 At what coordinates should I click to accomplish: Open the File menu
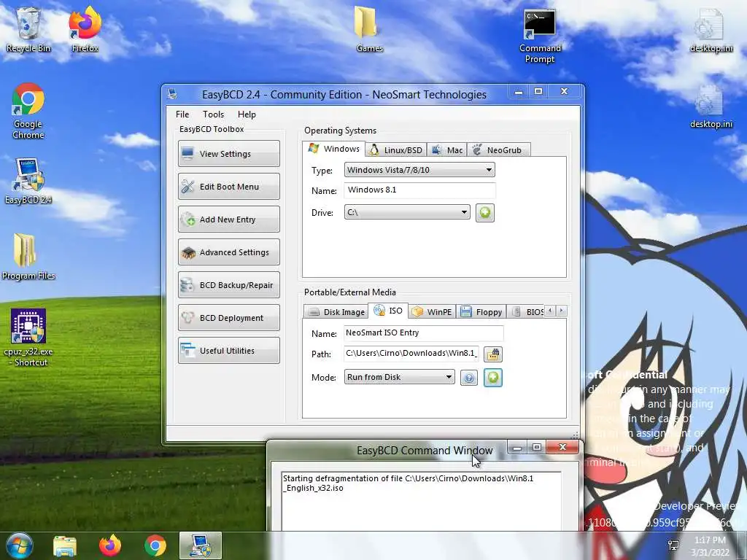tap(182, 114)
